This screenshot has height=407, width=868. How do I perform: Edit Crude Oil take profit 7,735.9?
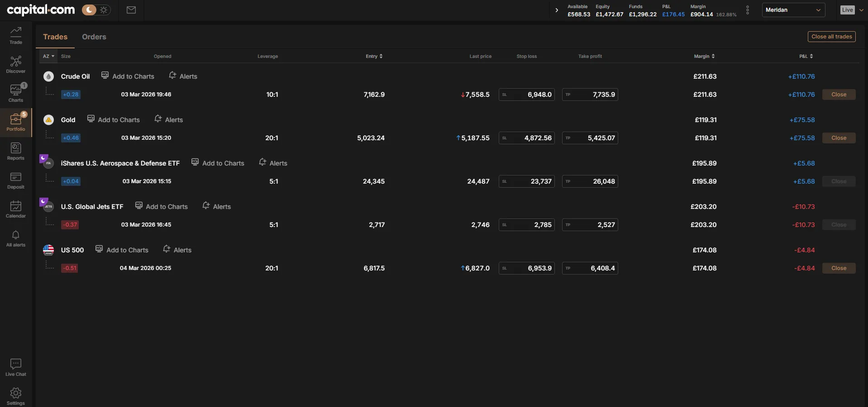coord(590,95)
